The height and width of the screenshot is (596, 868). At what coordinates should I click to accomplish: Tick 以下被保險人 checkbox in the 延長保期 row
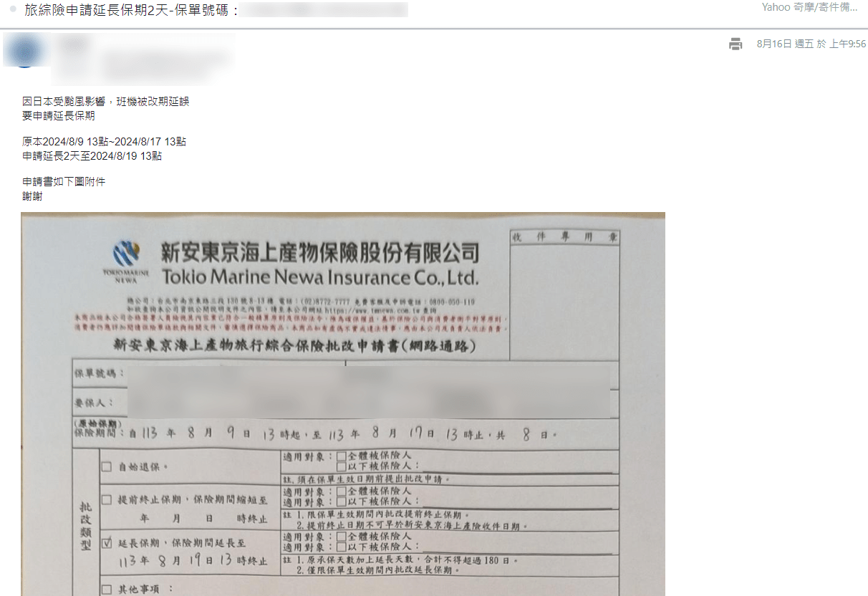[x=341, y=546]
